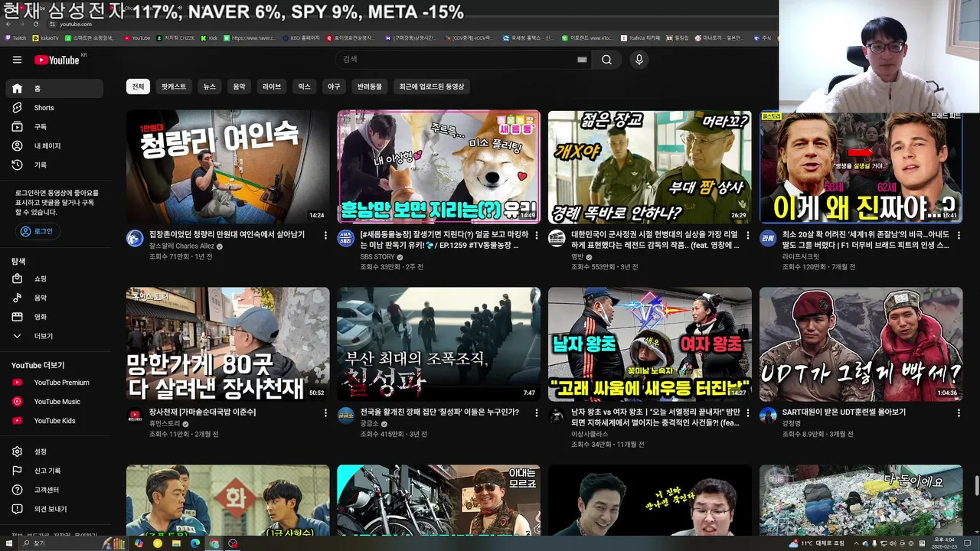980x551 pixels.
Task: Open YouTube Premium link
Action: click(53, 383)
